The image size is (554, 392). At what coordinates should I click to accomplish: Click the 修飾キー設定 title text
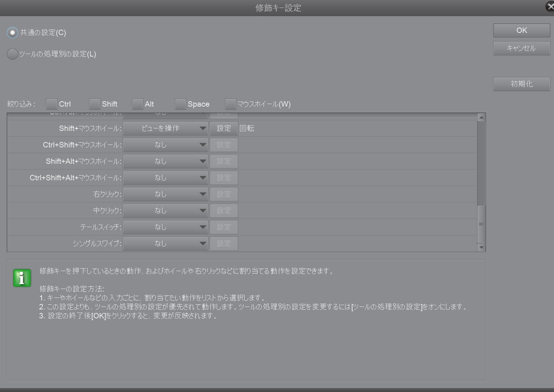(278, 8)
